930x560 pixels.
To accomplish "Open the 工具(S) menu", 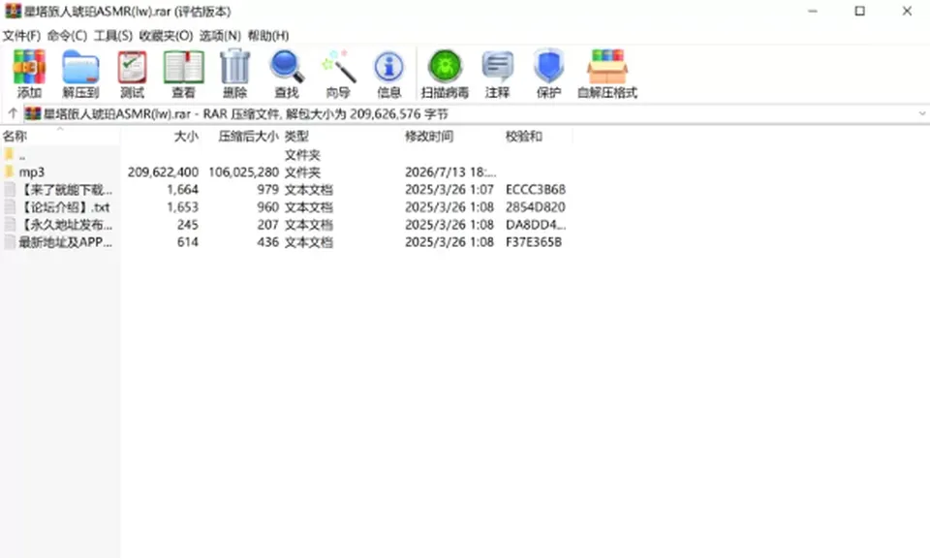I will [113, 36].
